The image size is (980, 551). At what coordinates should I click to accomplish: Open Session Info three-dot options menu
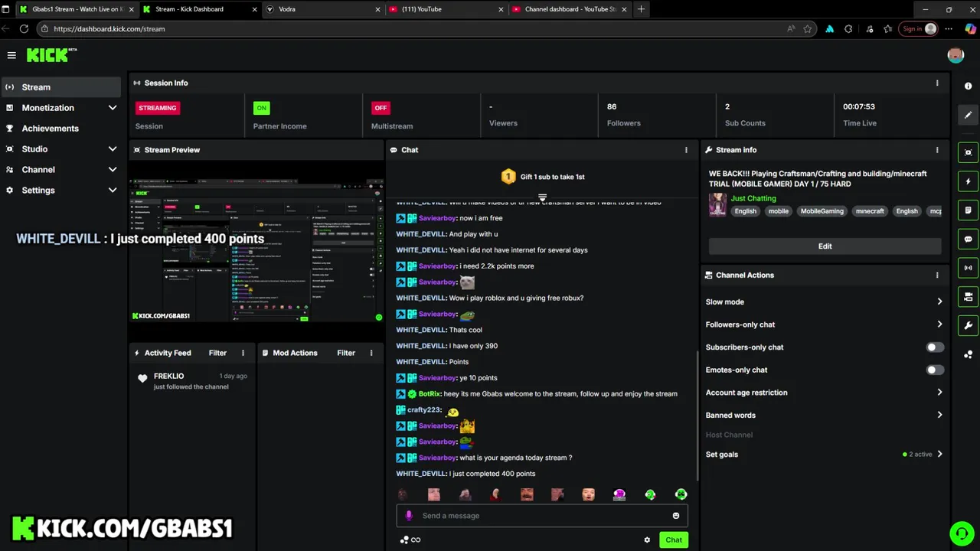point(937,83)
